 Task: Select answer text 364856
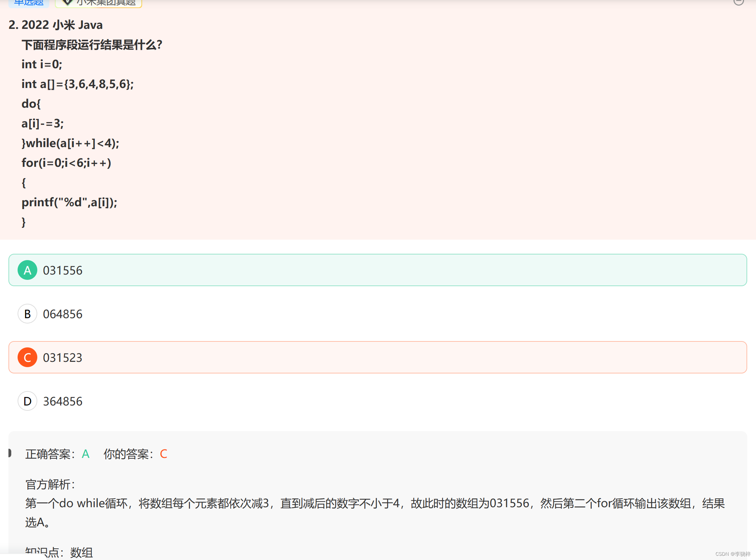(x=63, y=401)
